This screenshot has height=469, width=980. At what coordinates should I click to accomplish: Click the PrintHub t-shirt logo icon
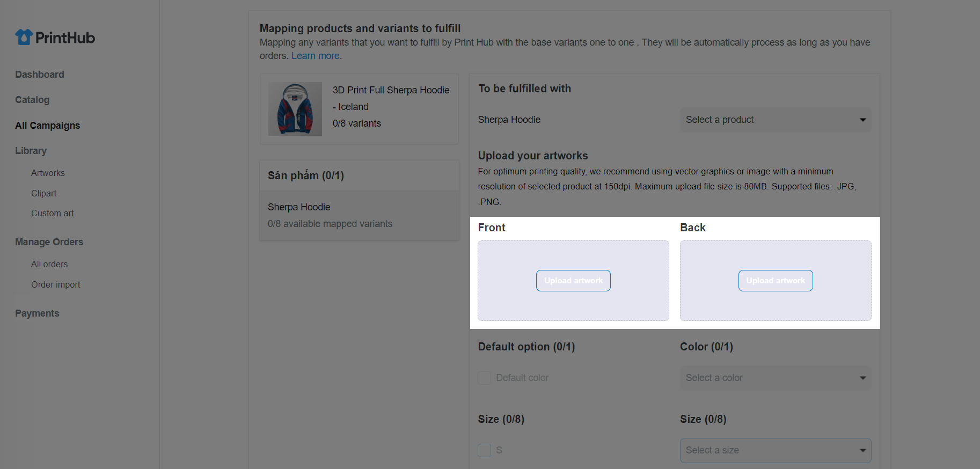pos(24,37)
